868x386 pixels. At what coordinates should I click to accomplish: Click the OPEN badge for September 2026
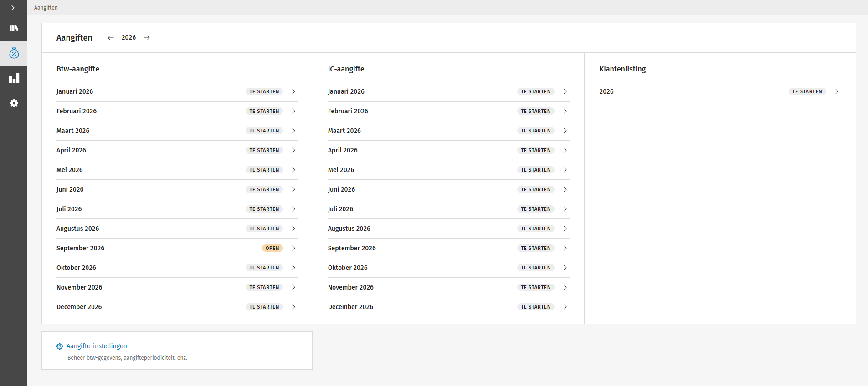click(x=272, y=248)
